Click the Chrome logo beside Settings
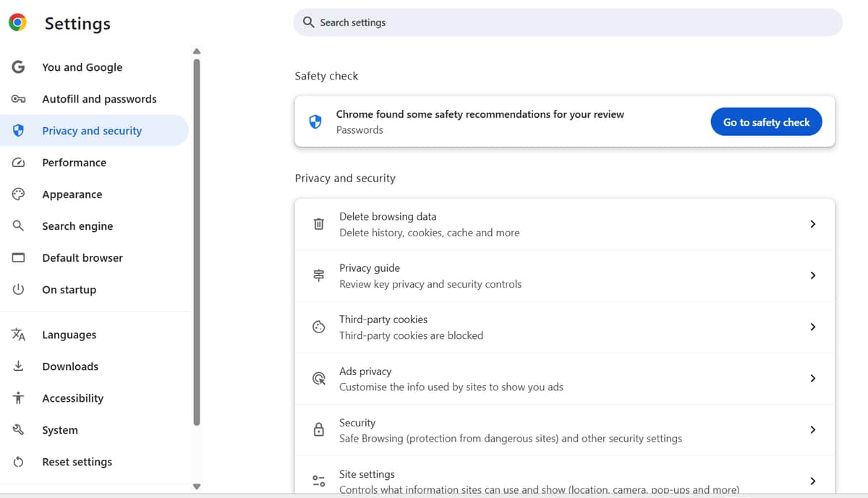 click(x=18, y=22)
